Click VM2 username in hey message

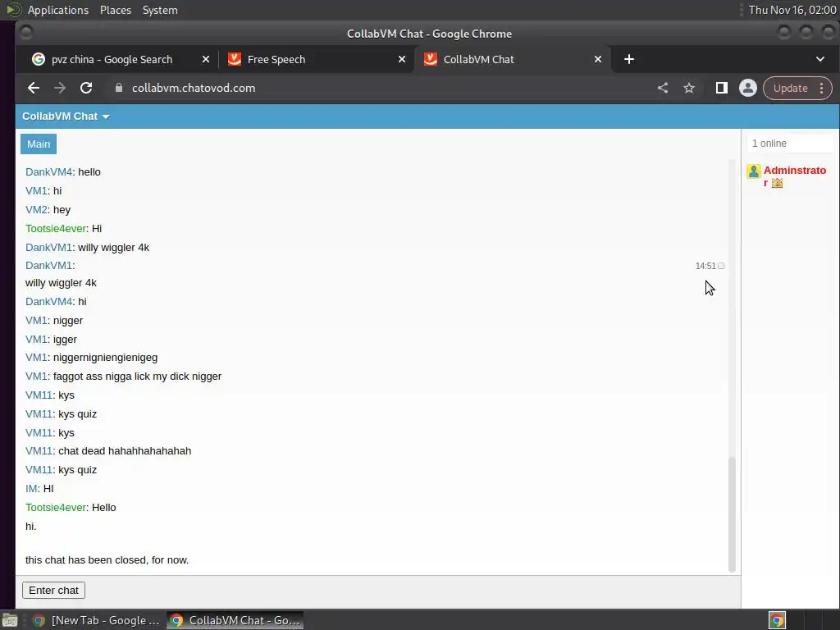(36, 209)
